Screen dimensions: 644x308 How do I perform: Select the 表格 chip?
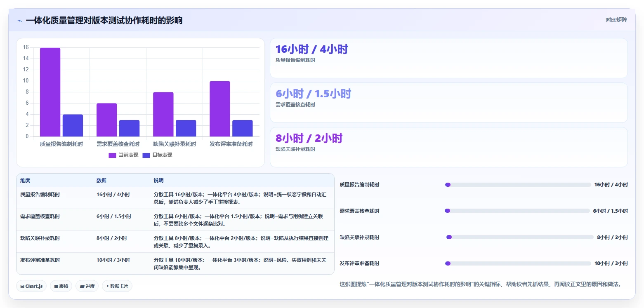click(61, 286)
